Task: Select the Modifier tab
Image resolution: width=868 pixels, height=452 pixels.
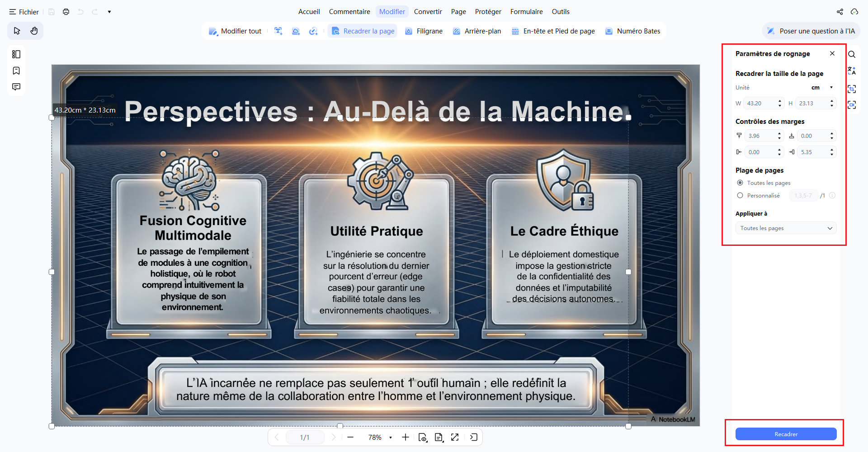Action: [x=392, y=12]
